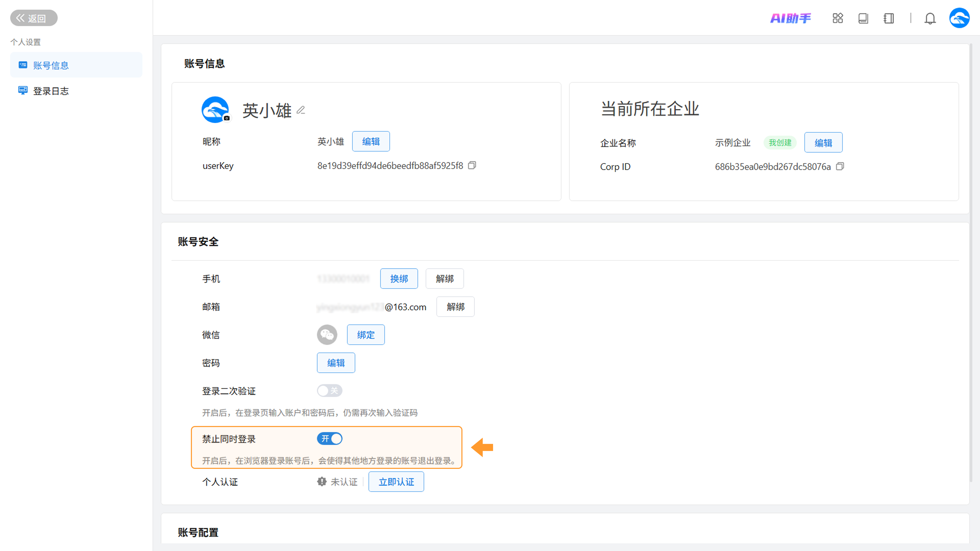
Task: Click 换绑 for phone number
Action: click(399, 279)
